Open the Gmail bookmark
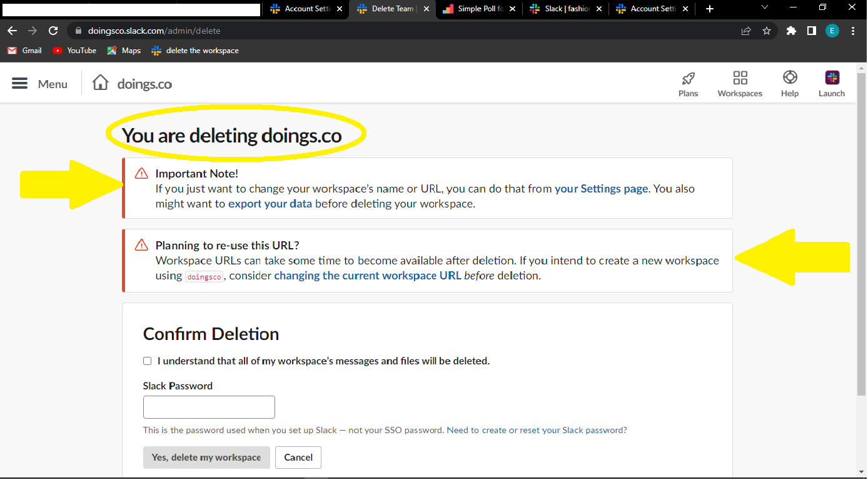The image size is (868, 480). pos(24,51)
